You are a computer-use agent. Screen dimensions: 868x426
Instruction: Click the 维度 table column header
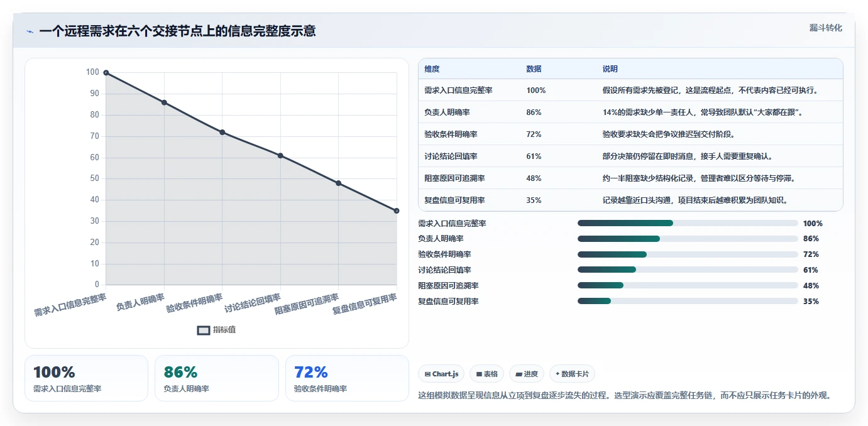coord(432,69)
